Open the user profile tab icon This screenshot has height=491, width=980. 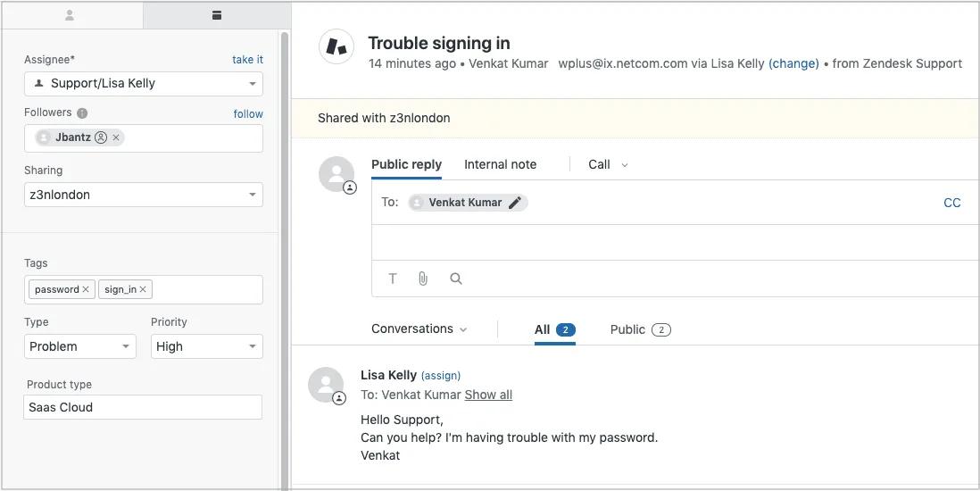70,16
